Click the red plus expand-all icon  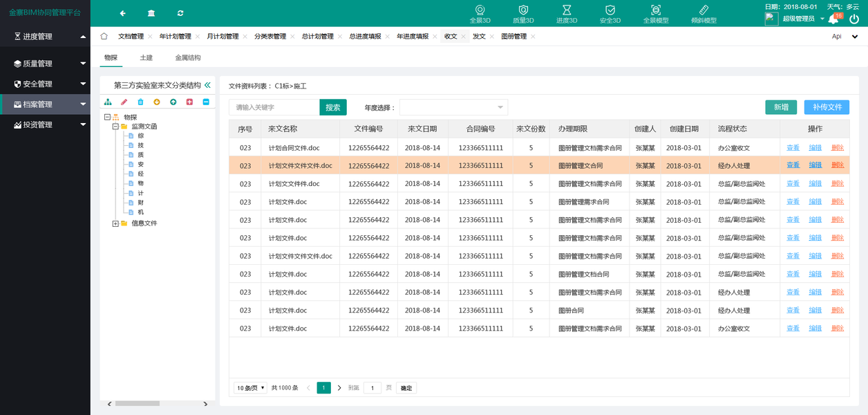[189, 102]
